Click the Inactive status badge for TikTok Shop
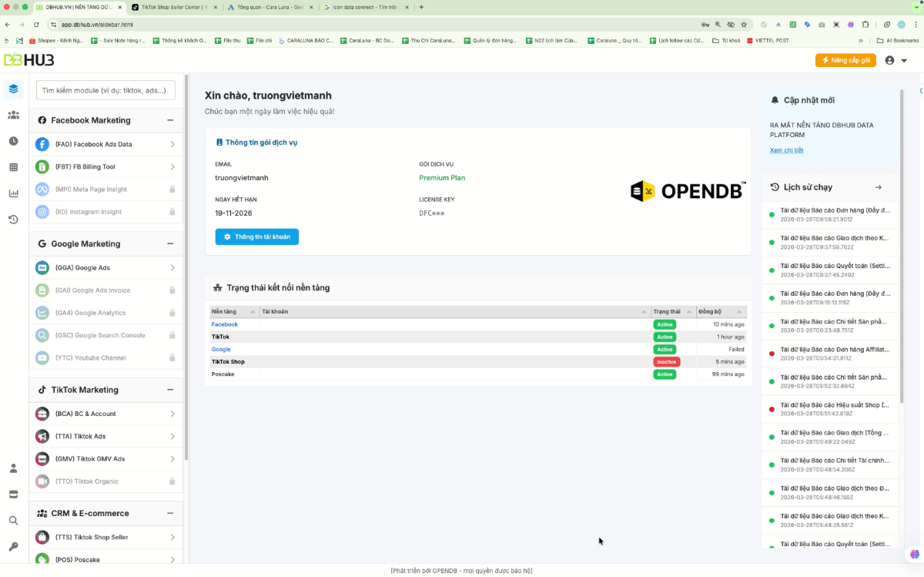This screenshot has width=924, height=577. pos(667,361)
